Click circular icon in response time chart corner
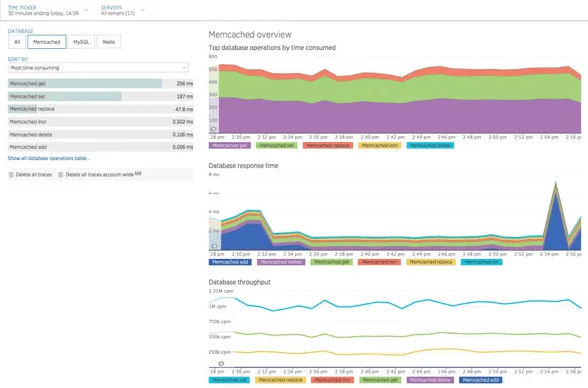The image size is (588, 388). coord(214,246)
